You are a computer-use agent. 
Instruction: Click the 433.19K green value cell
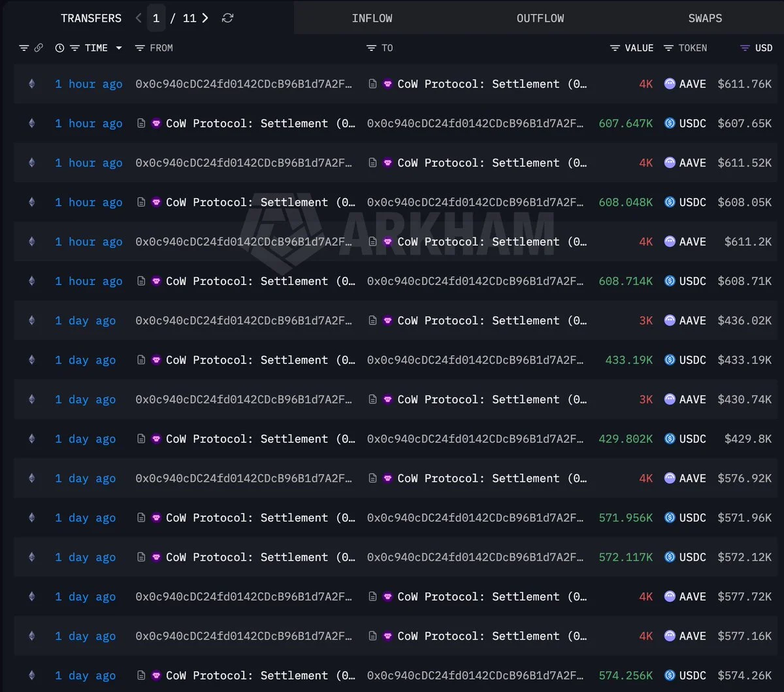click(629, 359)
